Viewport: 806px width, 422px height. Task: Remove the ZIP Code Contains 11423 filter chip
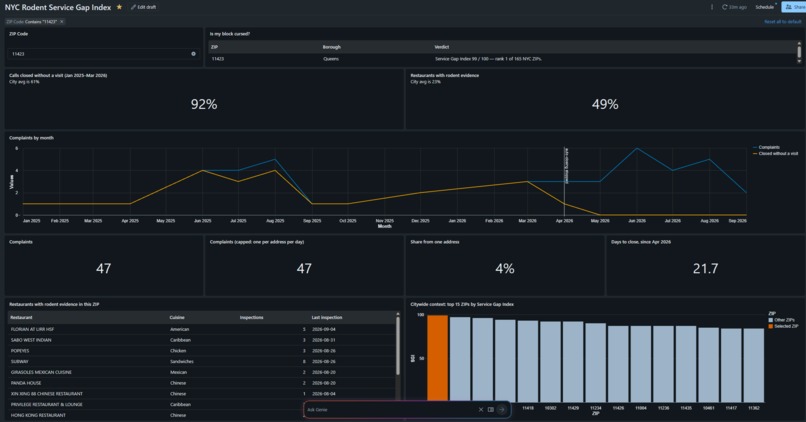(x=62, y=22)
